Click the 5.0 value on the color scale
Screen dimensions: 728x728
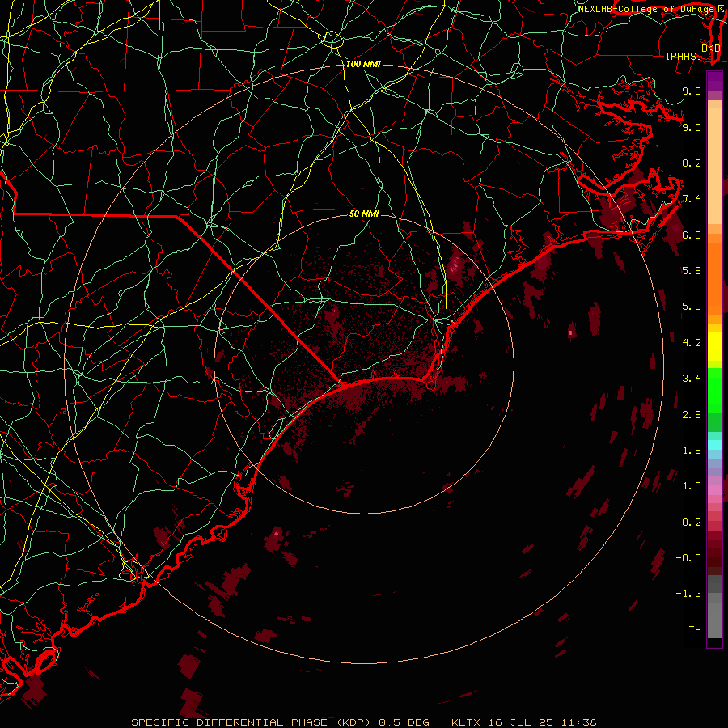click(692, 307)
